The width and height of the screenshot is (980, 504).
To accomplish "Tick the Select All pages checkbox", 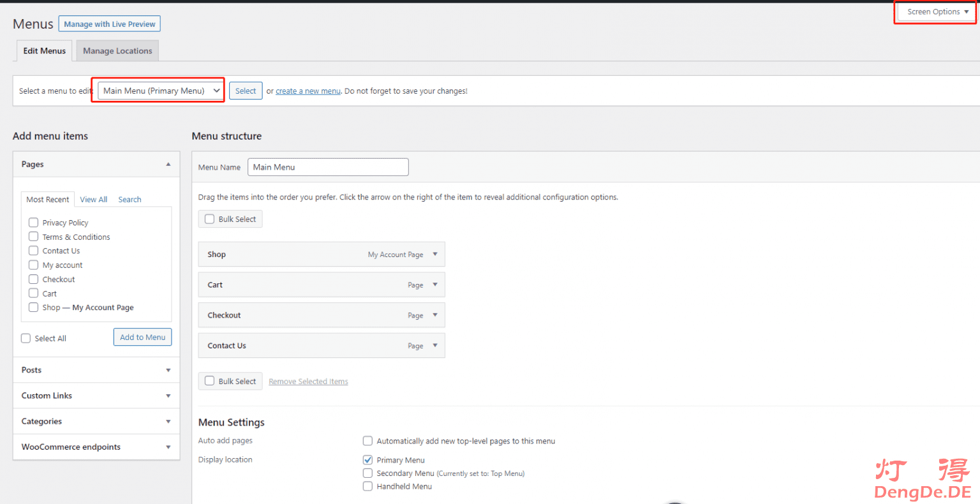I will [x=26, y=338].
